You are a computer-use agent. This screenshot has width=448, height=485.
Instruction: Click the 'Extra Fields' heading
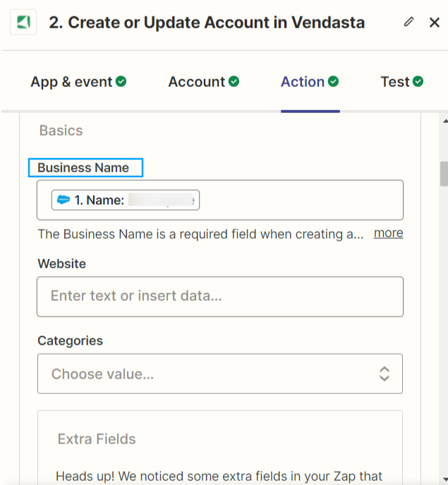pyautogui.click(x=97, y=439)
